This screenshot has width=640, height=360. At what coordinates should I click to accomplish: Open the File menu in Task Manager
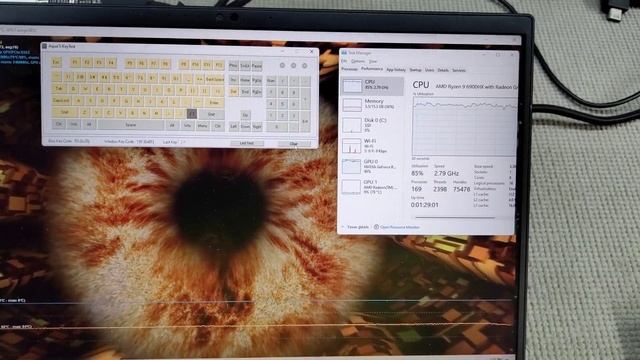[344, 61]
